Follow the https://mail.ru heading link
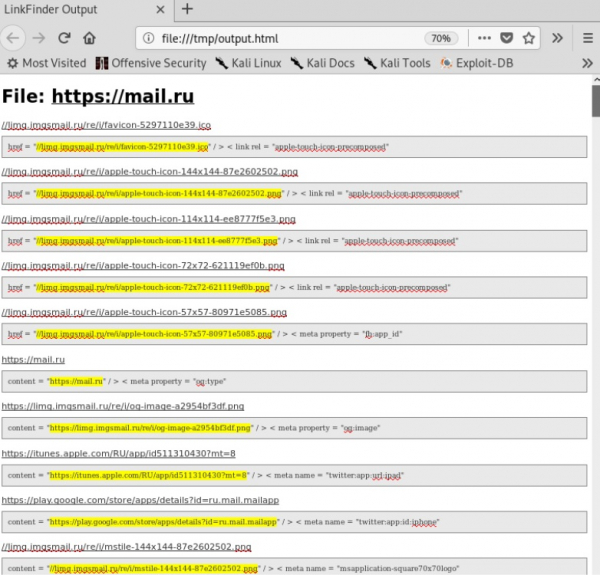The image size is (600, 575). [x=122, y=97]
